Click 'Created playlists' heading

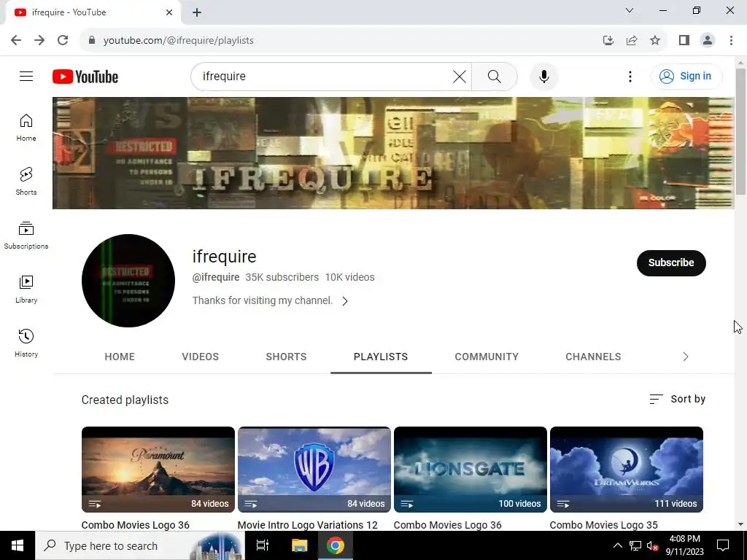[x=125, y=400]
